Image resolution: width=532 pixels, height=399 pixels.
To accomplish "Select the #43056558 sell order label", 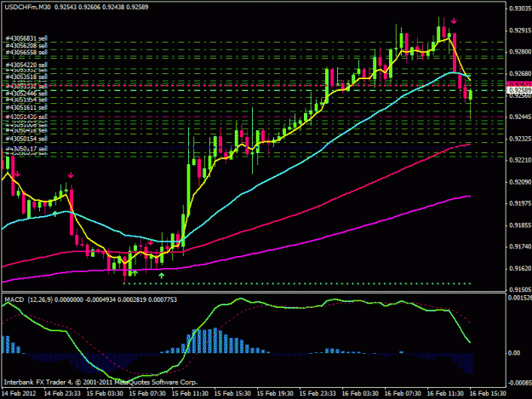I will [26, 52].
